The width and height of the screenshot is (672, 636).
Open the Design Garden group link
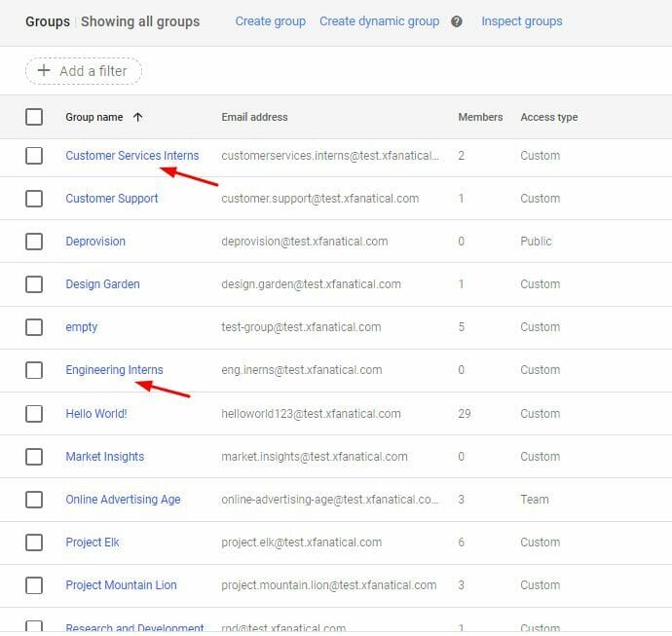pos(102,284)
